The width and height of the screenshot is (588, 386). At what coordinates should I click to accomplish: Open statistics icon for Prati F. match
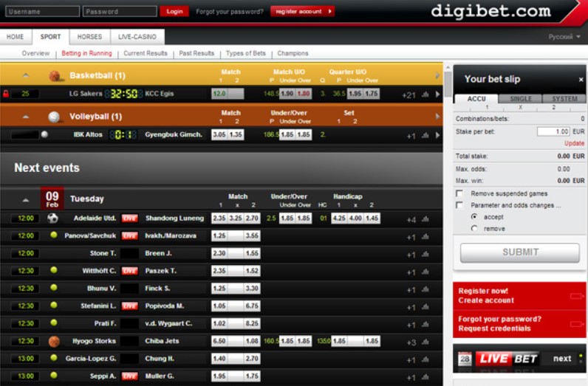(x=425, y=324)
